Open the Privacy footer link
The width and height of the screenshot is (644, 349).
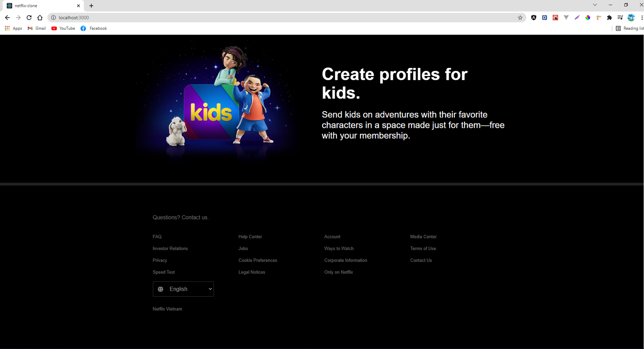click(160, 261)
